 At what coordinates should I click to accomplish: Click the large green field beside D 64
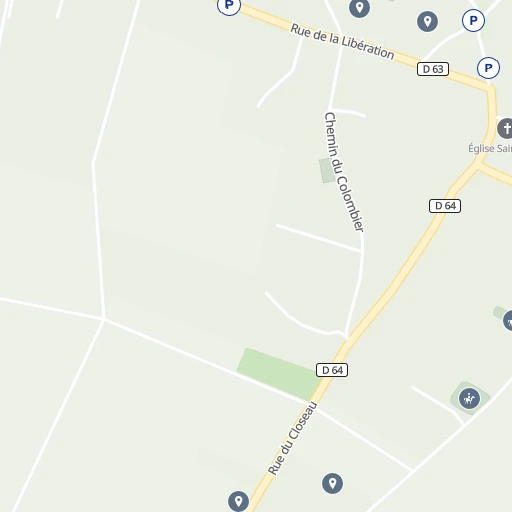[279, 374]
